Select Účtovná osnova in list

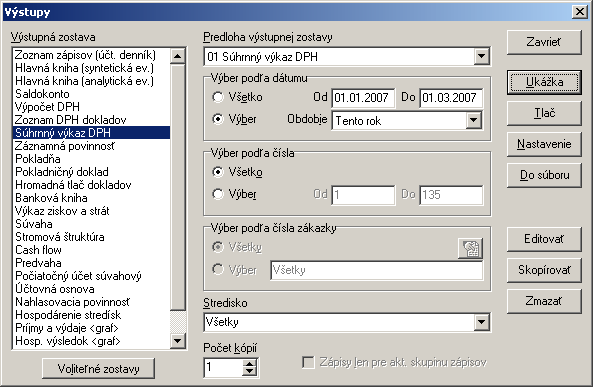[92, 289]
